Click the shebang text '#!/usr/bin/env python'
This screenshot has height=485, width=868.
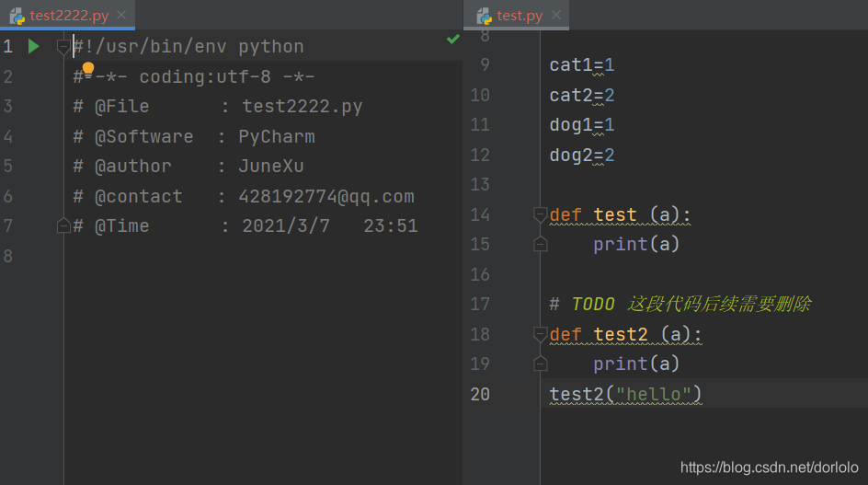coord(188,47)
